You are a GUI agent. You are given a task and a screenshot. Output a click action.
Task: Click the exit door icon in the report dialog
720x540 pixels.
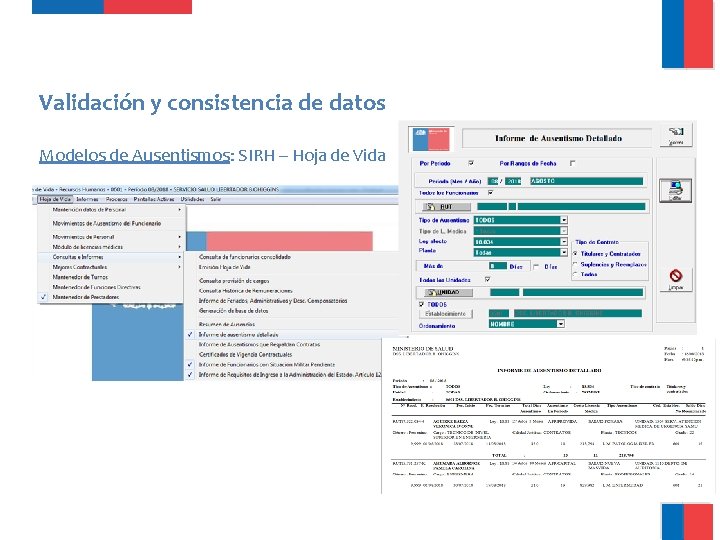(x=675, y=136)
